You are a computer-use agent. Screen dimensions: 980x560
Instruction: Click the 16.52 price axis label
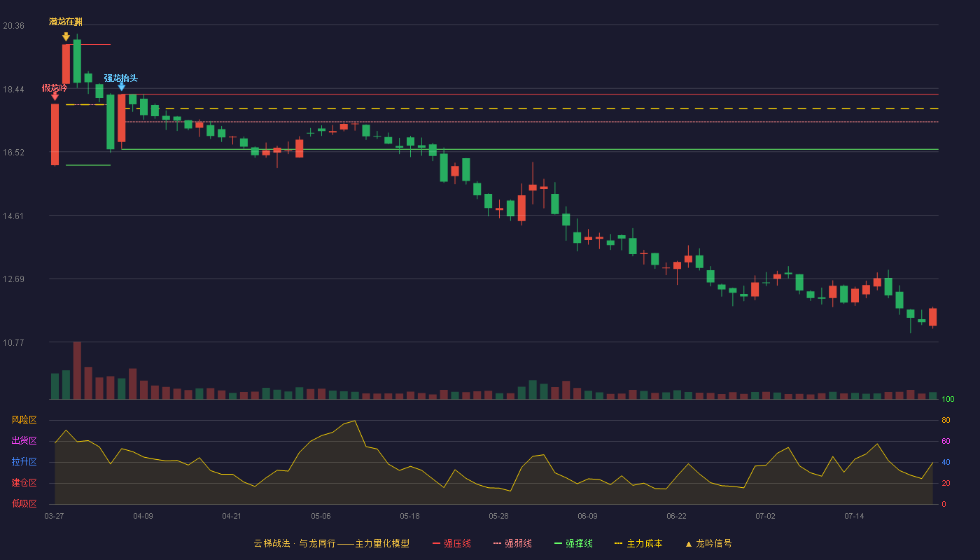coord(13,153)
